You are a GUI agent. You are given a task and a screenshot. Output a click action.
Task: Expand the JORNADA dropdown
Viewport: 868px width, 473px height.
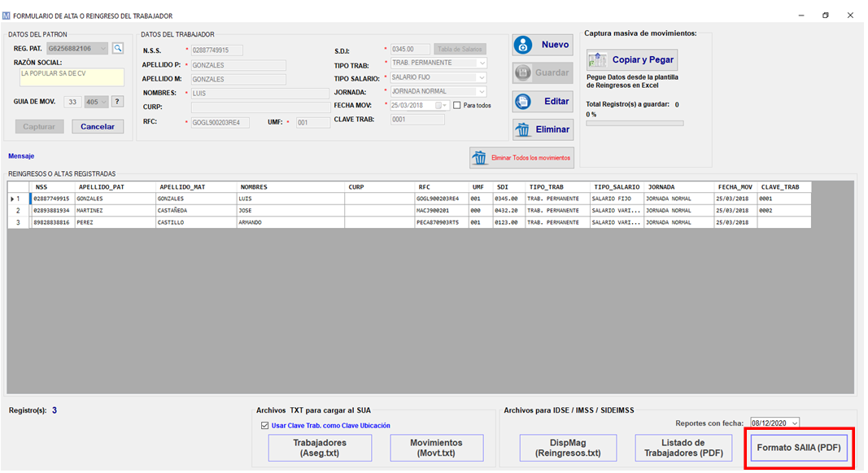click(482, 91)
